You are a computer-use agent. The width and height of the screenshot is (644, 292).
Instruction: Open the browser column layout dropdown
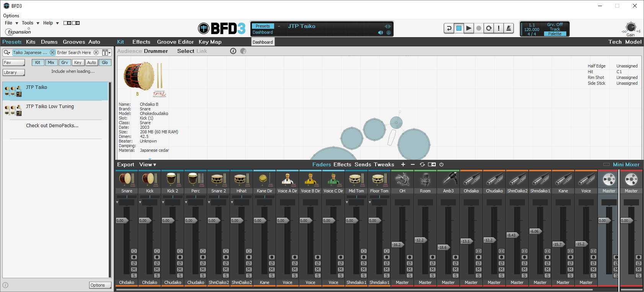[106, 52]
